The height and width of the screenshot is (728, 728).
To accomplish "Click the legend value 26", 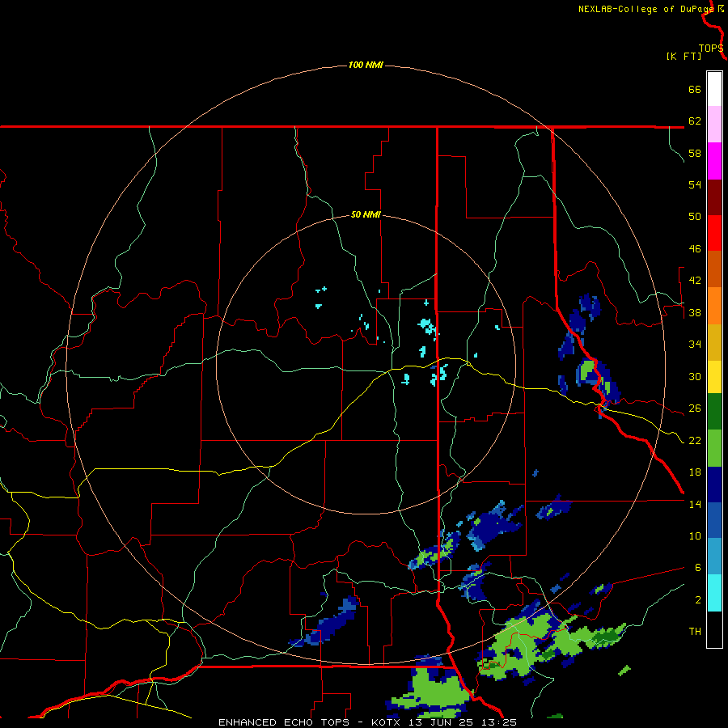I will [x=695, y=408].
